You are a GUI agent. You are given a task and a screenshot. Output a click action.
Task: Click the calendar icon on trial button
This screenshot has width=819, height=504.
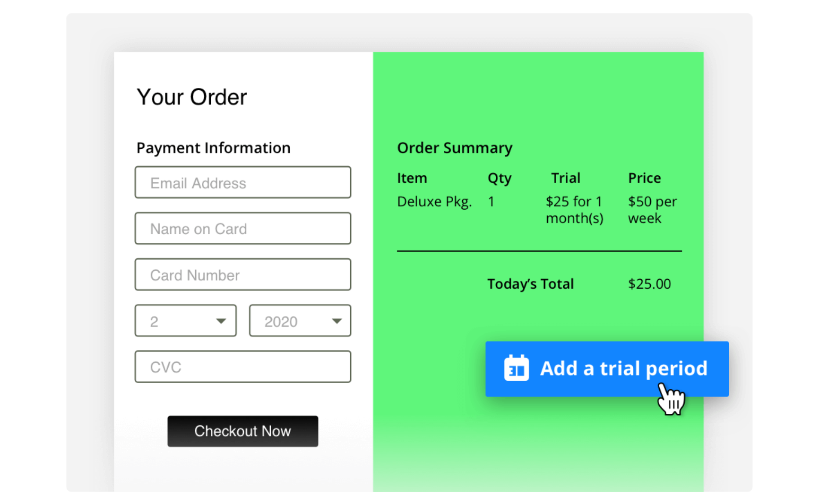click(516, 368)
